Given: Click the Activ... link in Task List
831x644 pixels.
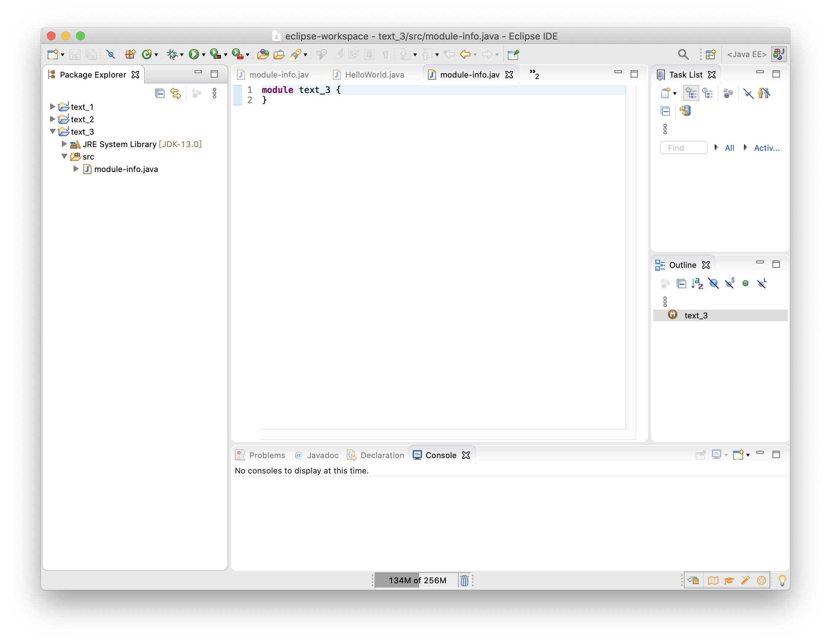Looking at the screenshot, I should point(766,148).
